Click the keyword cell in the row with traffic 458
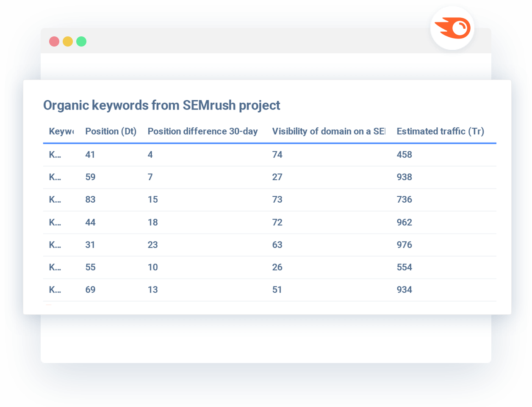This screenshot has height=407, width=532. [55, 154]
